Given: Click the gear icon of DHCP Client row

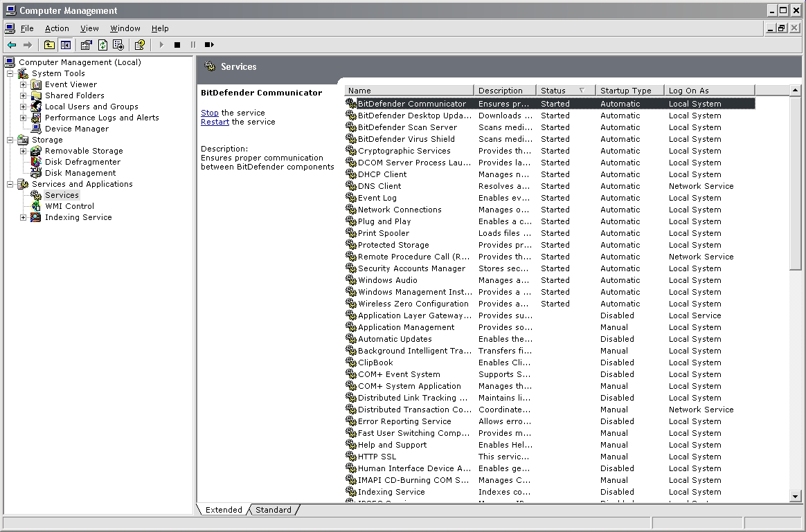Looking at the screenshot, I should click(351, 174).
